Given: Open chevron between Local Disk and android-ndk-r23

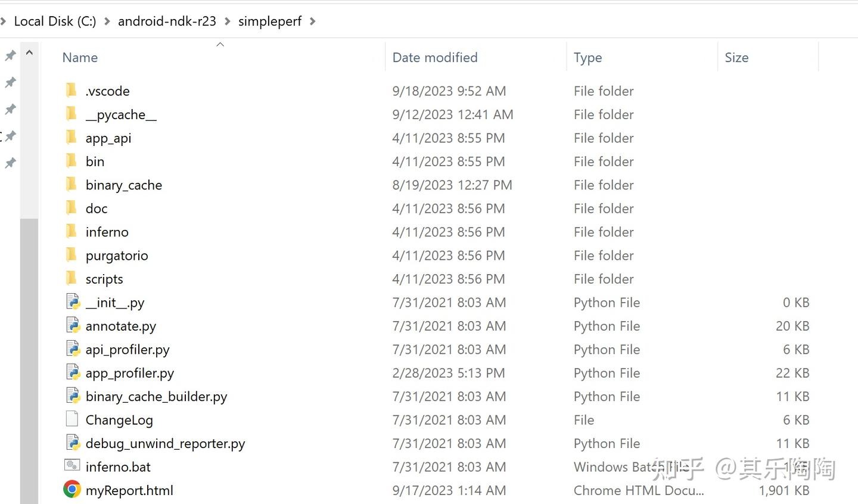Looking at the screenshot, I should [x=107, y=21].
